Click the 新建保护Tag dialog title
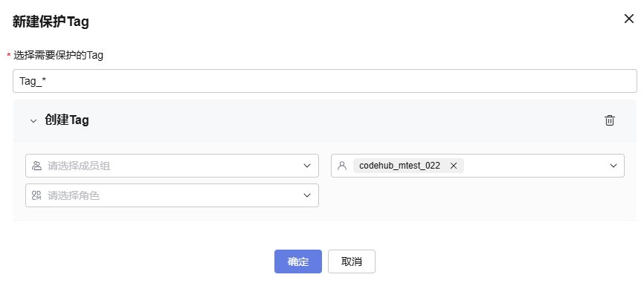Viewport: 644px width, 286px height. coord(51,22)
